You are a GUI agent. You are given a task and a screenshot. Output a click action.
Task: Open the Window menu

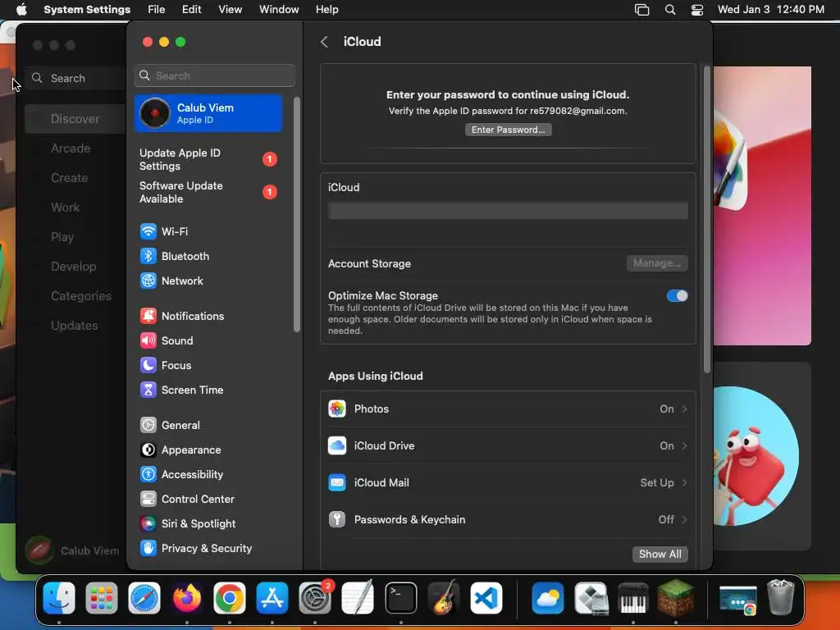point(279,10)
